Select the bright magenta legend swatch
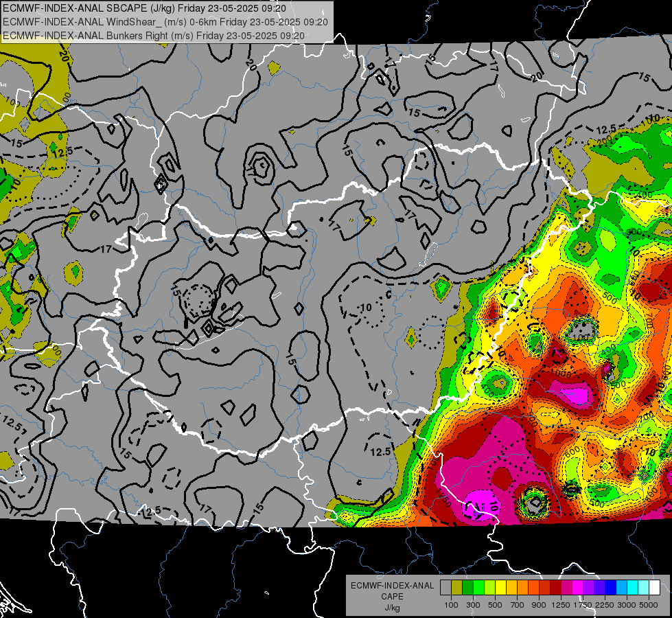This screenshot has width=672, height=618. (578, 588)
